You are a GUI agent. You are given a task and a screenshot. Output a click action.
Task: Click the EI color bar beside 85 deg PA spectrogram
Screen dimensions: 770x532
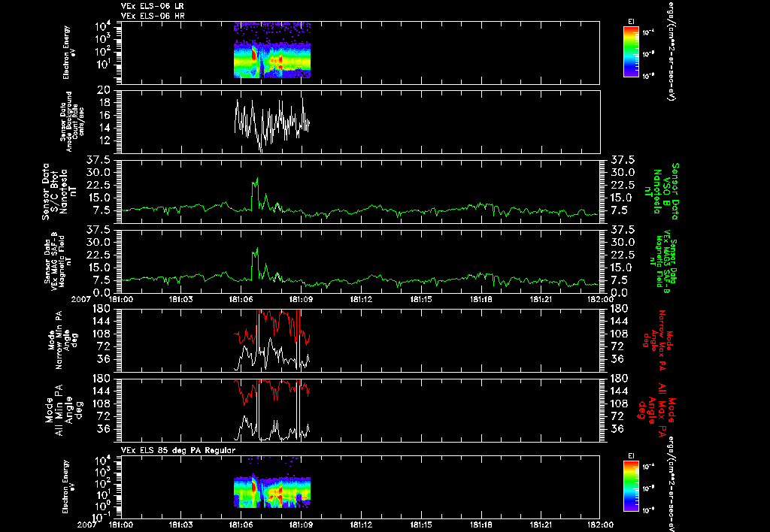click(x=631, y=486)
